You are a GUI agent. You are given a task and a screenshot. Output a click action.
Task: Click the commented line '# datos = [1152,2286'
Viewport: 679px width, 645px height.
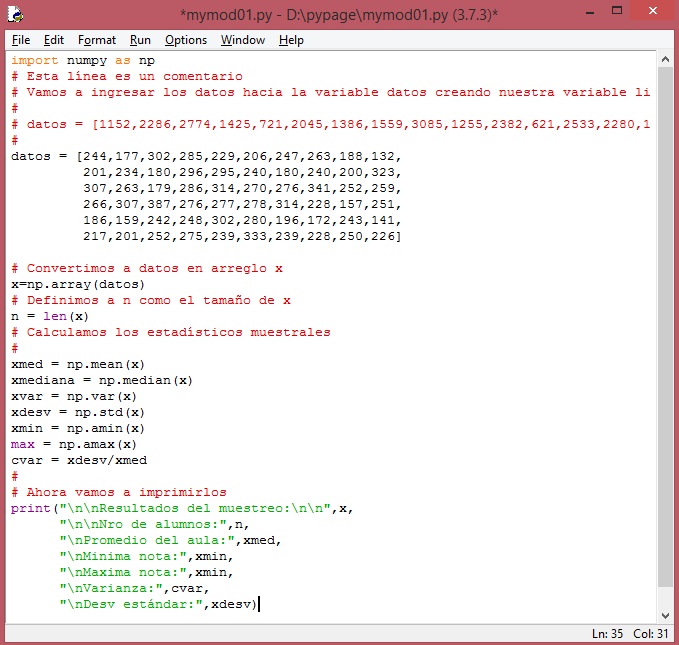click(331, 124)
